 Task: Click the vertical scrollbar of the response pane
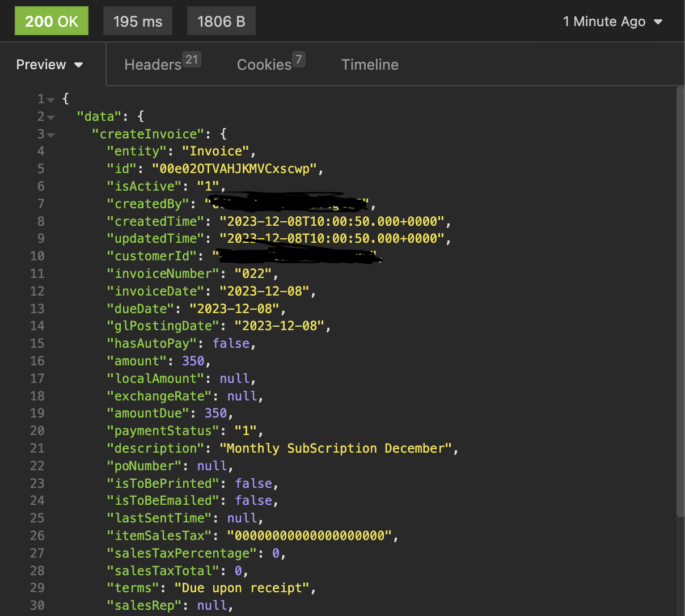pos(680,301)
